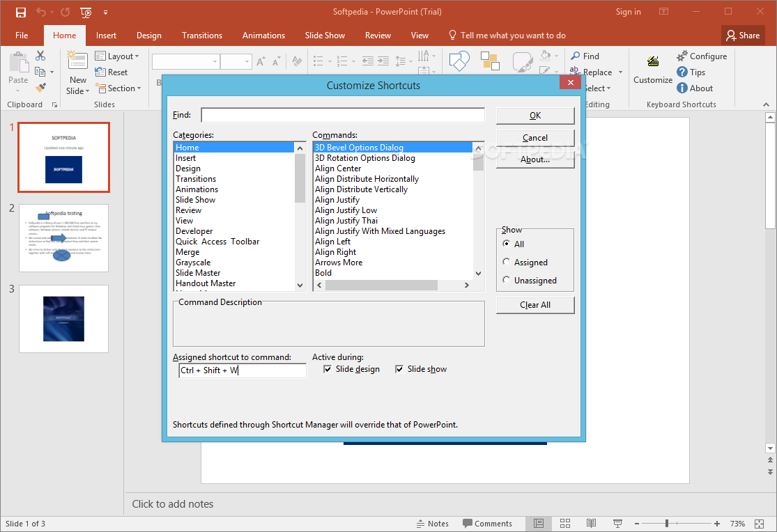The width and height of the screenshot is (777, 532).
Task: Switch to the Design tab
Action: pos(149,36)
